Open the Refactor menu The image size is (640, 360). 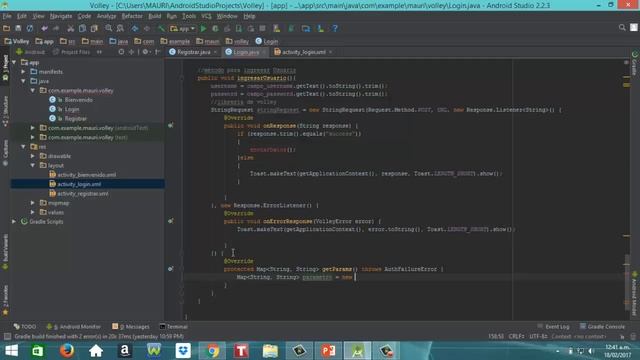132,16
